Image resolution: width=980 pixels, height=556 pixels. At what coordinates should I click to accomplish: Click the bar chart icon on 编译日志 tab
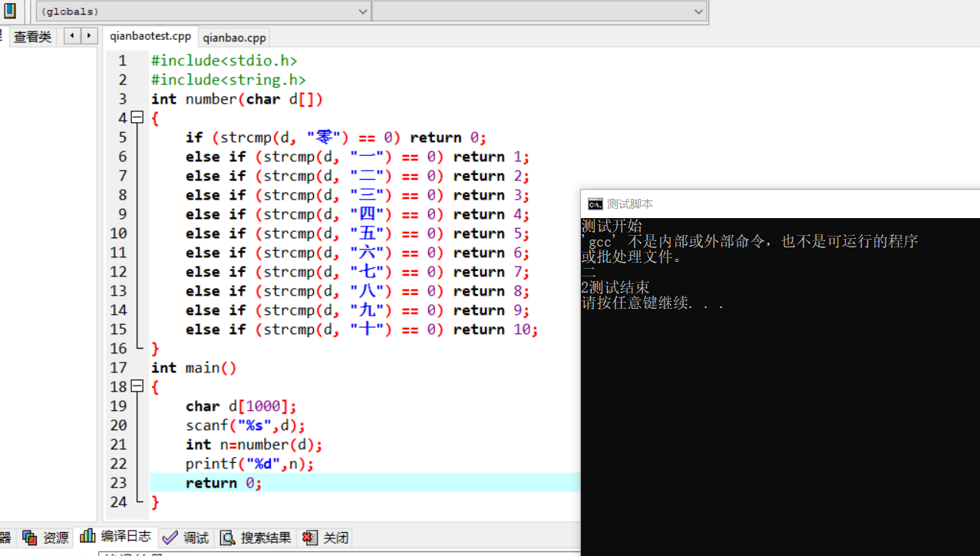coord(87,536)
